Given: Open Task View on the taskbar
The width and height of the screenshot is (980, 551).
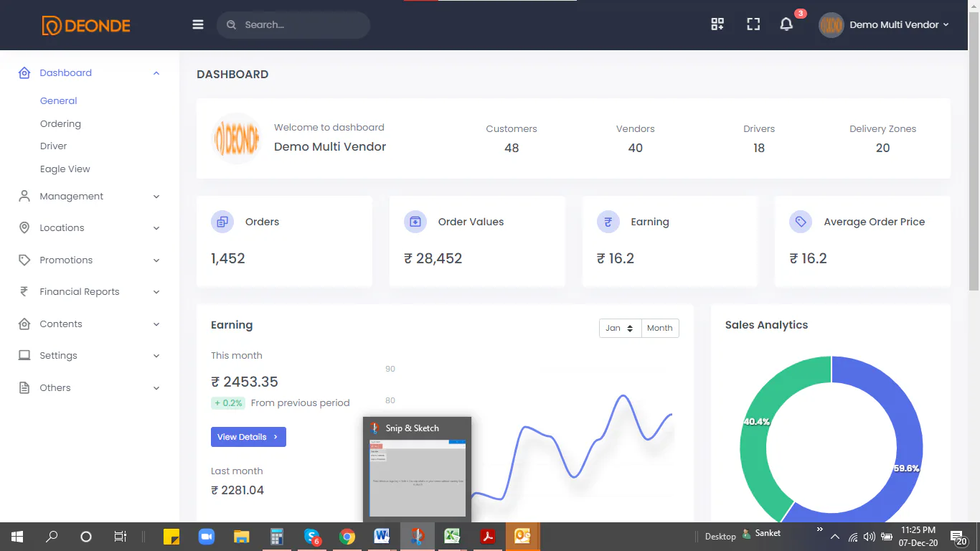Looking at the screenshot, I should click(121, 537).
